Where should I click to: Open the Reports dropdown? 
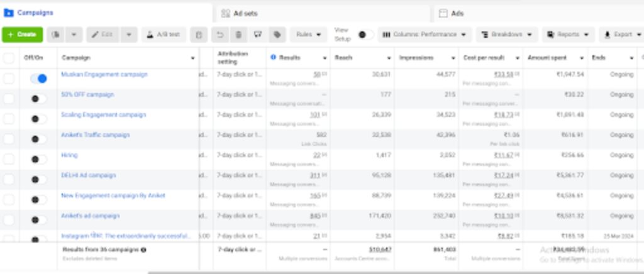(569, 35)
